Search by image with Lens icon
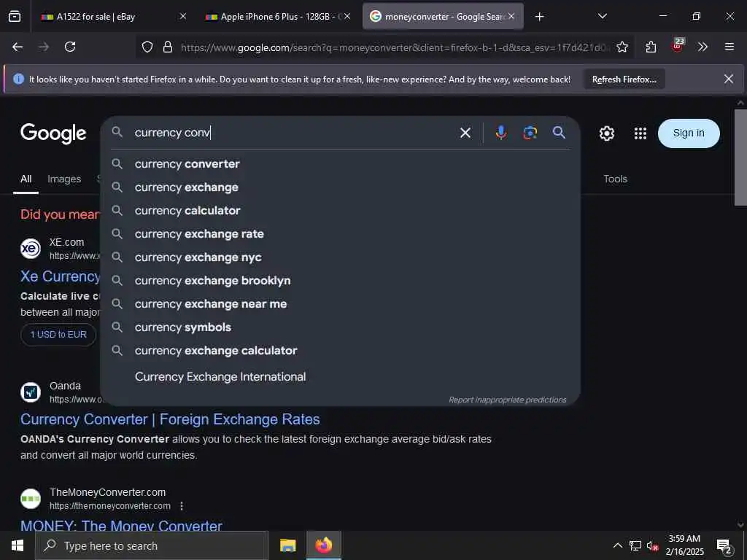747x560 pixels. pyautogui.click(x=530, y=133)
